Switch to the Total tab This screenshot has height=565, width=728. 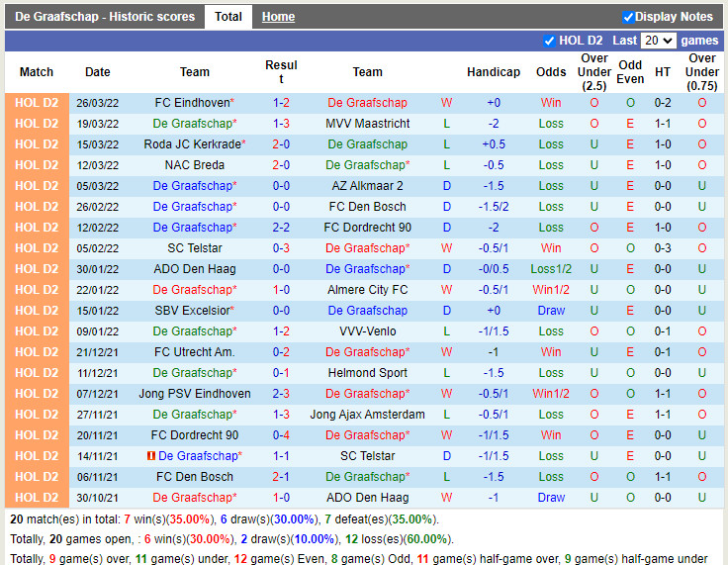coord(227,17)
